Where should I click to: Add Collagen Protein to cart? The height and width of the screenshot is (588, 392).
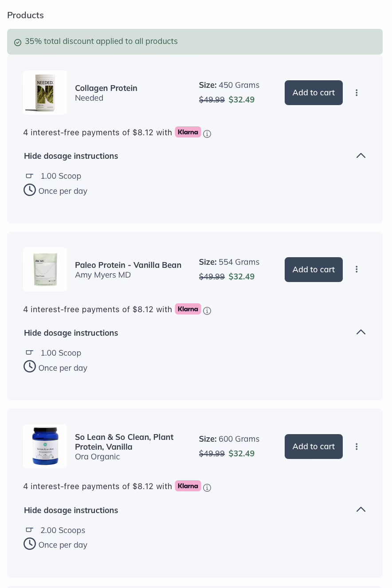coord(314,93)
